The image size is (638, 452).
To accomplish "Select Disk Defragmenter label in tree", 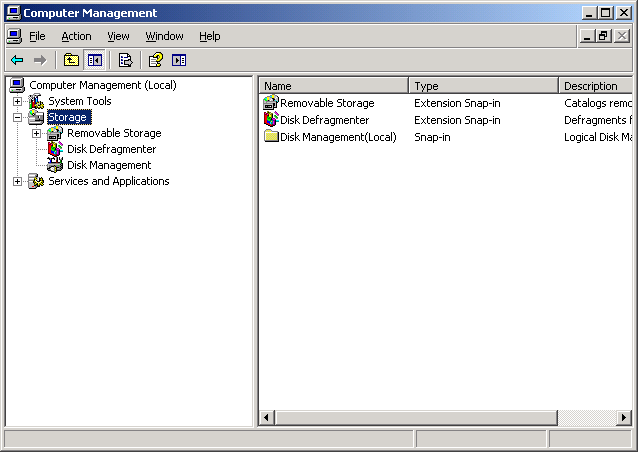I will 111,149.
